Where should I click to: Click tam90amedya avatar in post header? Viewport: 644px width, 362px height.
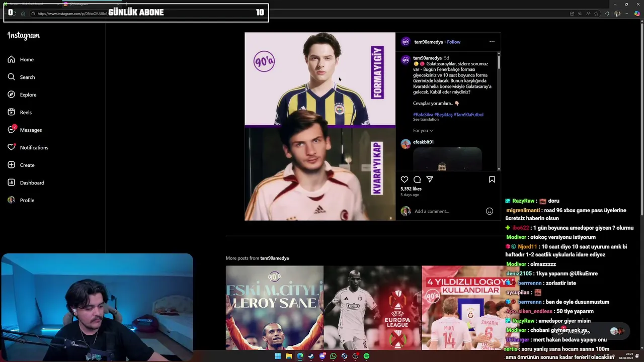[x=406, y=42]
